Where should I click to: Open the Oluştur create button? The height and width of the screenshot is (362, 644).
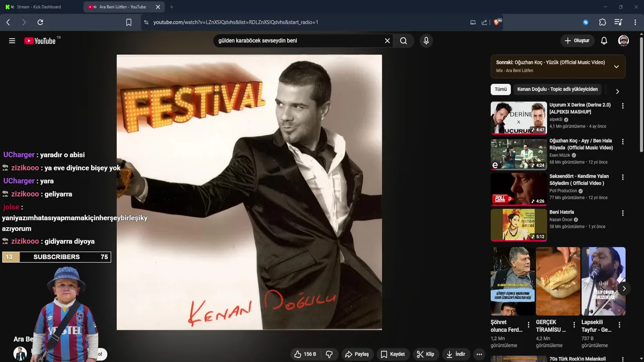click(x=577, y=41)
